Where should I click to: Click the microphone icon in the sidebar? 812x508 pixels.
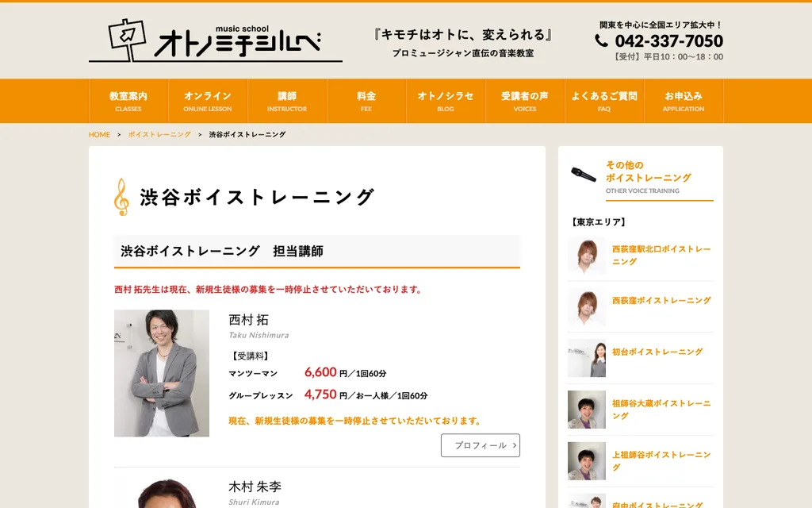584,175
